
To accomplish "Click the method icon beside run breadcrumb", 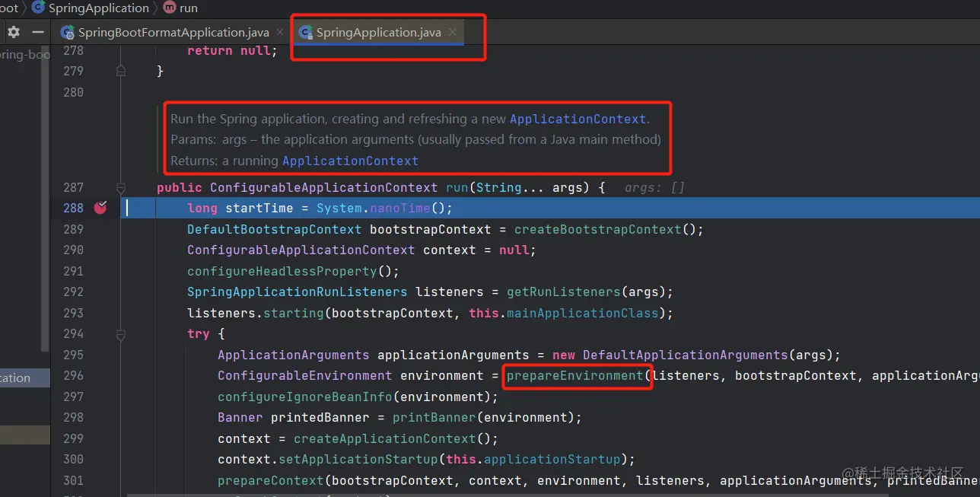I will point(169,8).
